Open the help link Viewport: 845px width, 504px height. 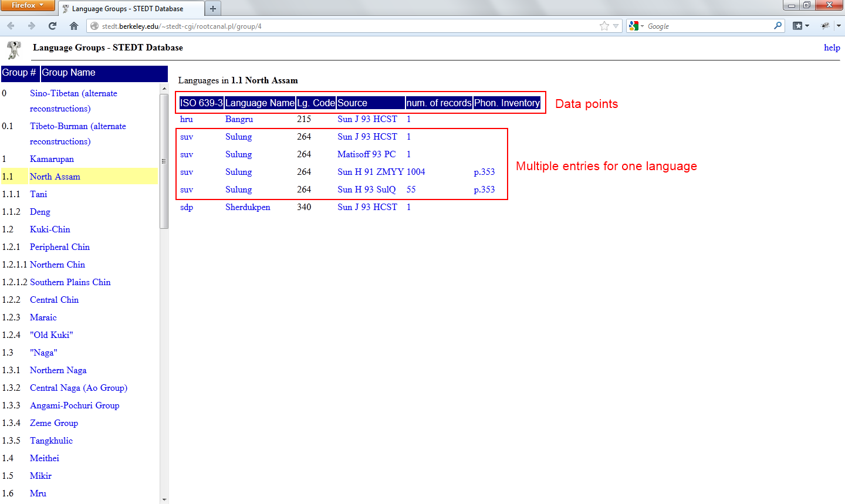point(832,48)
